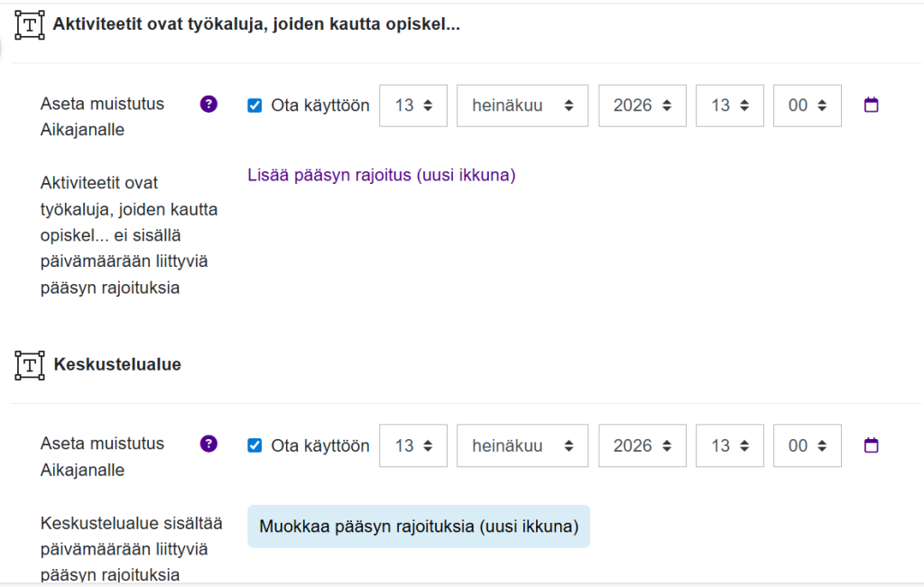Open the year dropdown in Keskustelualue reminder row
Image resolution: width=924 pixels, height=587 pixels.
coord(642,445)
